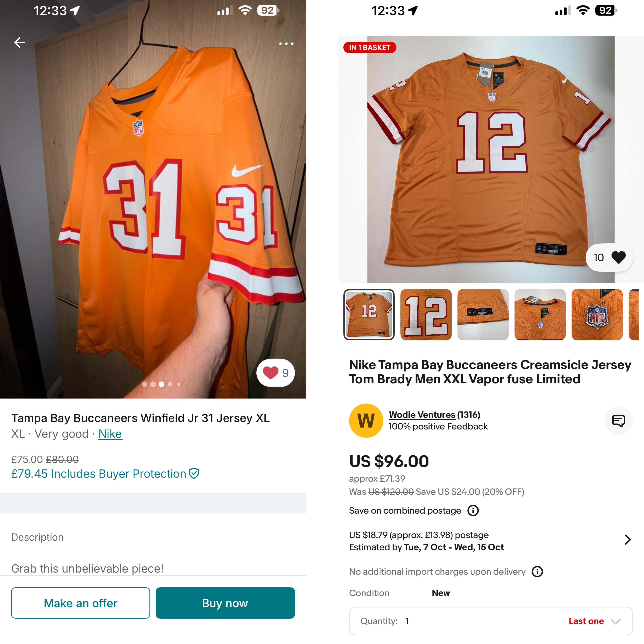Screen dimensions: 644x644
Task: Show info about import charges
Action: click(537, 572)
